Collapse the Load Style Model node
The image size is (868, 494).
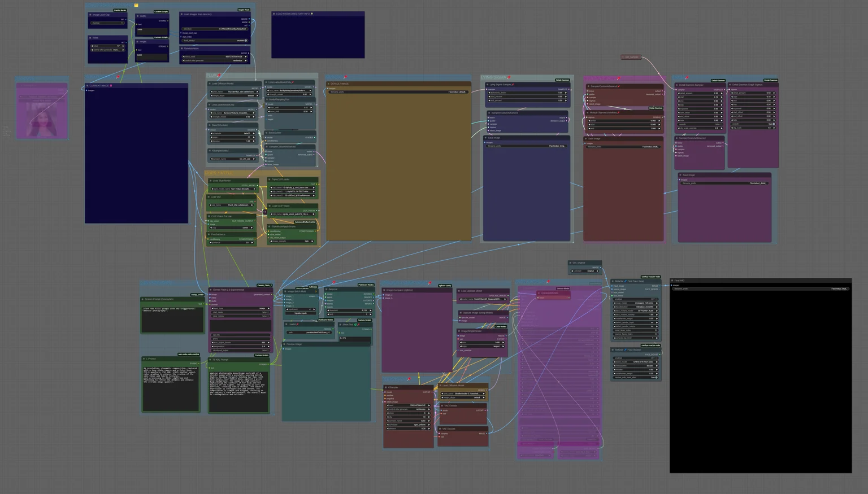pos(210,181)
